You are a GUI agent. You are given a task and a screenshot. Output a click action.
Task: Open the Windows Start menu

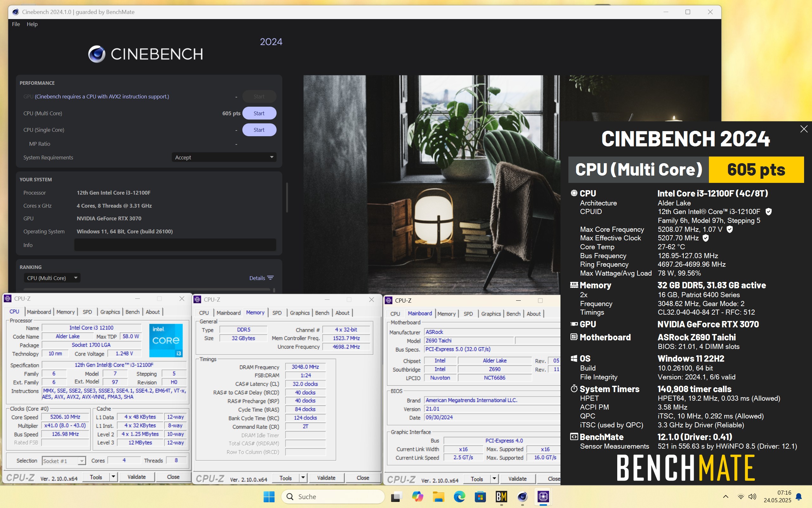269,497
